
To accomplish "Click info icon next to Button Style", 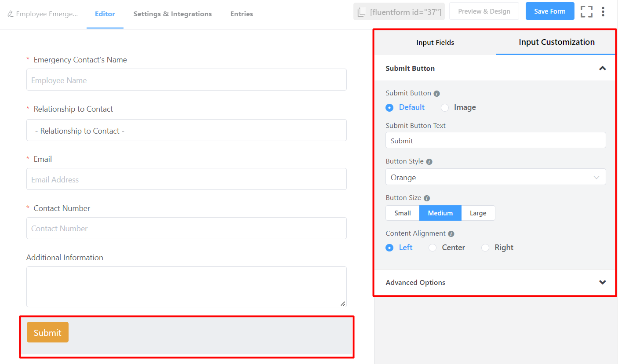I will tap(429, 162).
